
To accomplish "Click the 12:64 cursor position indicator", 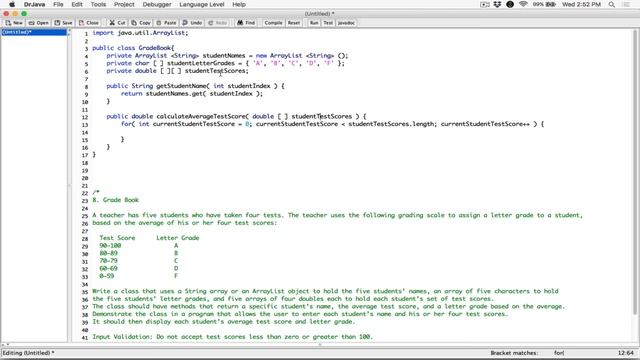I will 626,353.
